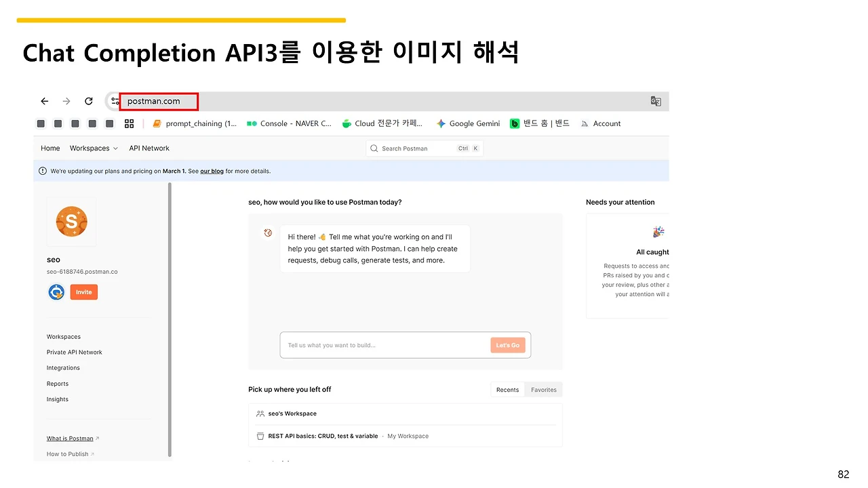
Task: Click the translate page icon in address bar
Action: click(656, 102)
